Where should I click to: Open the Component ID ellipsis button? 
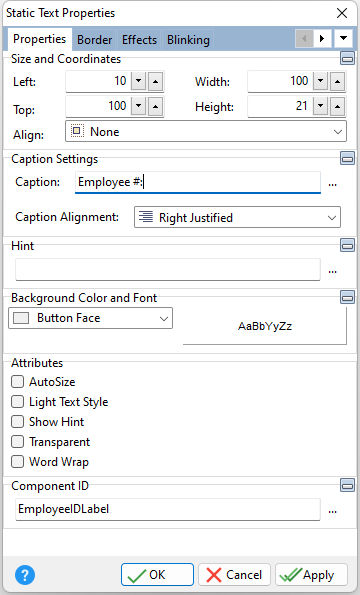(x=332, y=511)
